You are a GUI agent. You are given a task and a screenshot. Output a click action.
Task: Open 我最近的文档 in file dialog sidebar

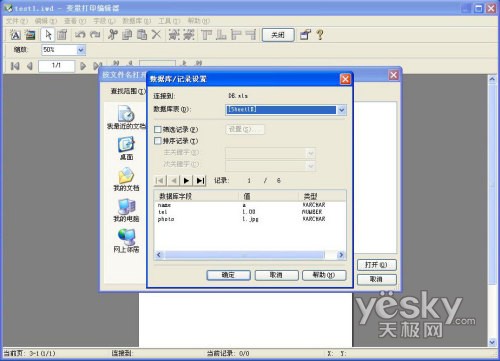pyautogui.click(x=126, y=117)
